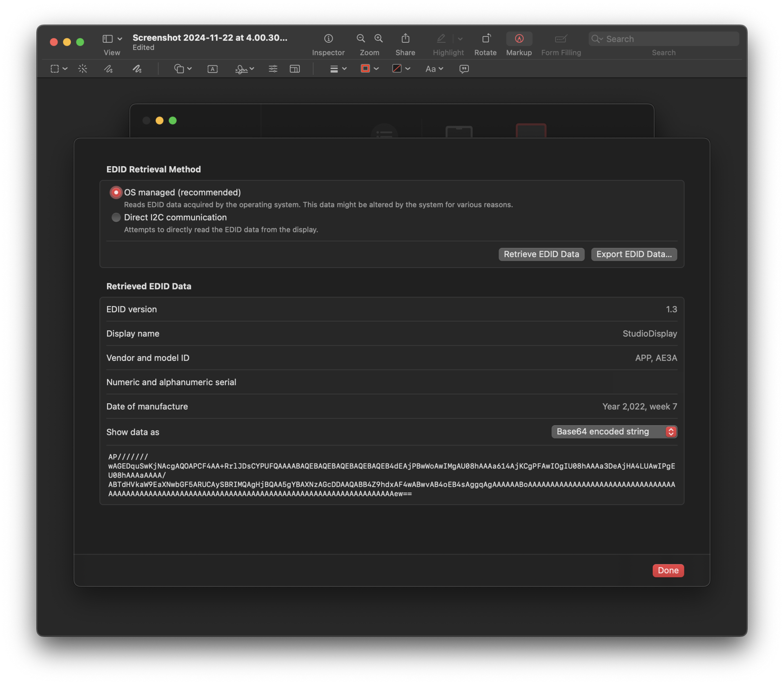Select OS managed (recommended) radio button
Viewport: 784px width, 685px height.
click(116, 192)
